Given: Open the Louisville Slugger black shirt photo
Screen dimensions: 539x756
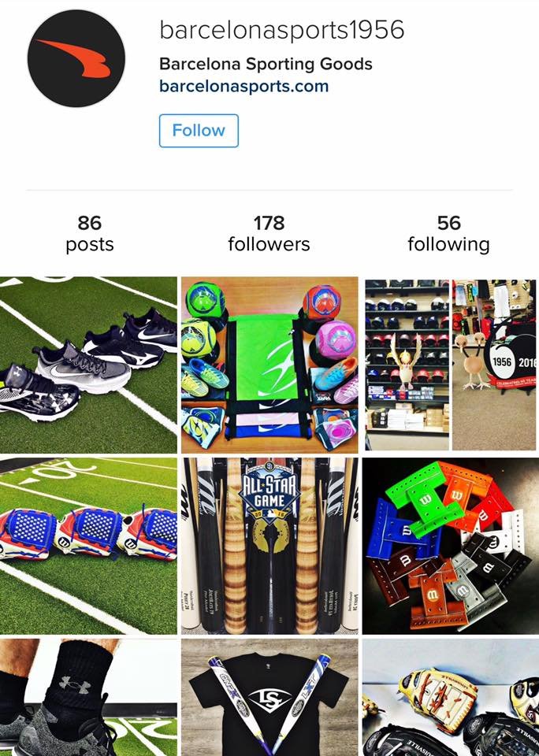Looking at the screenshot, I should (x=269, y=698).
